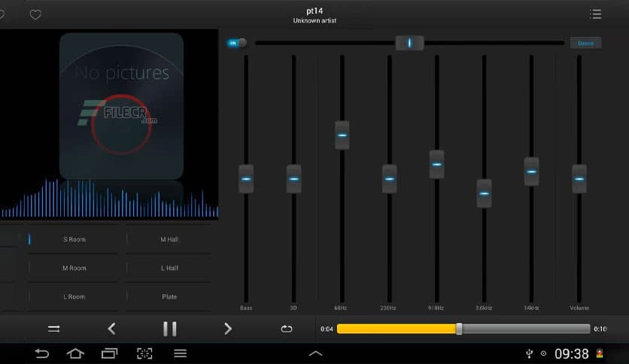Viewport: 629px width, 364px height.
Task: Click the audio spectrum visualizer
Action: pyautogui.click(x=109, y=199)
